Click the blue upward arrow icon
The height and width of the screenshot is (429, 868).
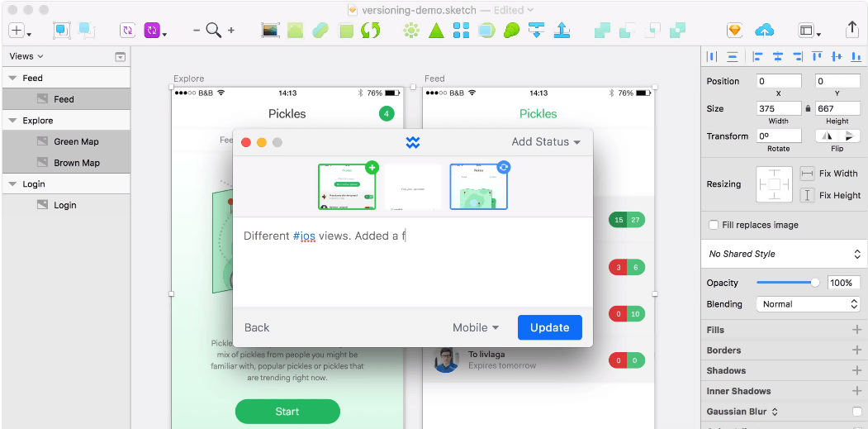click(x=562, y=30)
